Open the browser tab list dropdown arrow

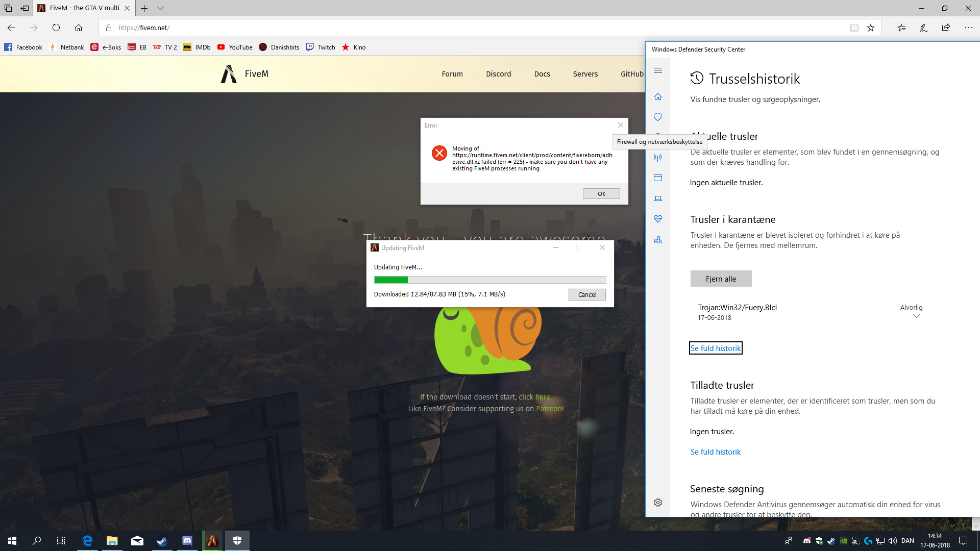pos(160,8)
